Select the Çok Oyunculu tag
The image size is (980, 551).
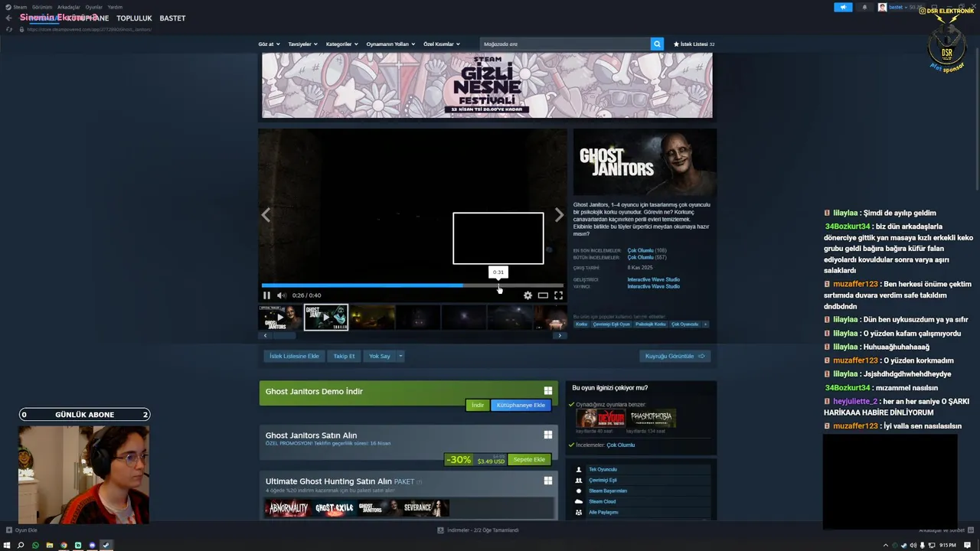click(684, 324)
